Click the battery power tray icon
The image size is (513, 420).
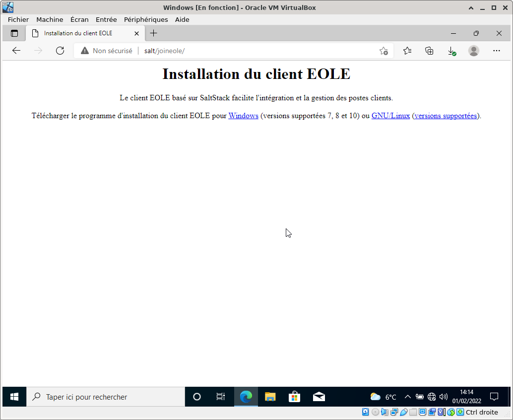(419, 397)
